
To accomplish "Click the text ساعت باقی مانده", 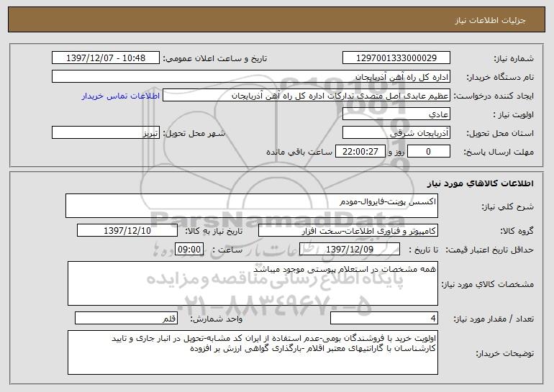I will (x=299, y=152).
